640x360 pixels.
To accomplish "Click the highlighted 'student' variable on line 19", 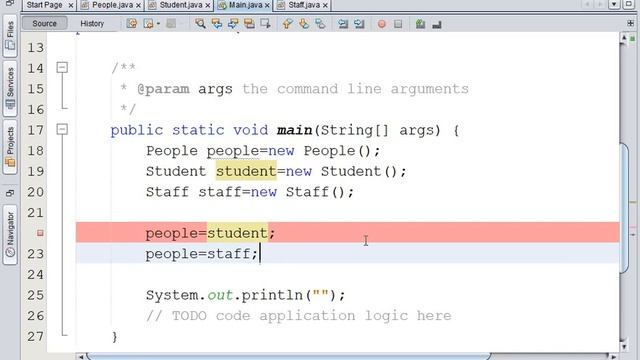I will 246,171.
